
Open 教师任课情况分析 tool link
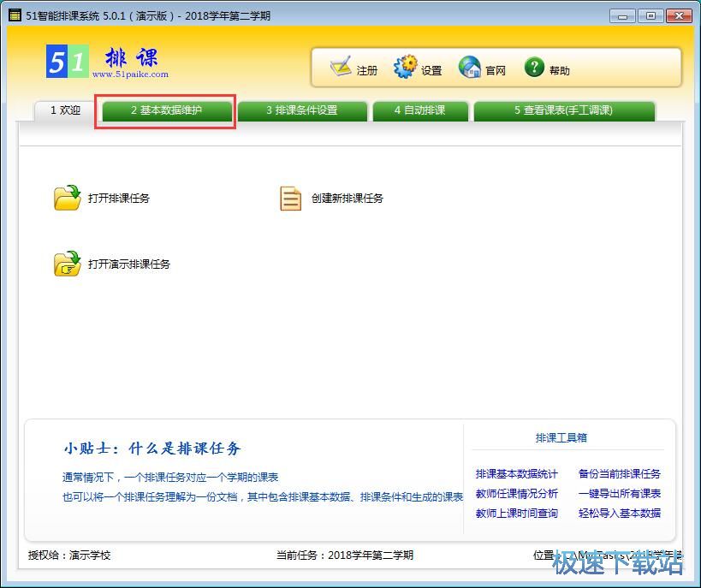(x=517, y=494)
